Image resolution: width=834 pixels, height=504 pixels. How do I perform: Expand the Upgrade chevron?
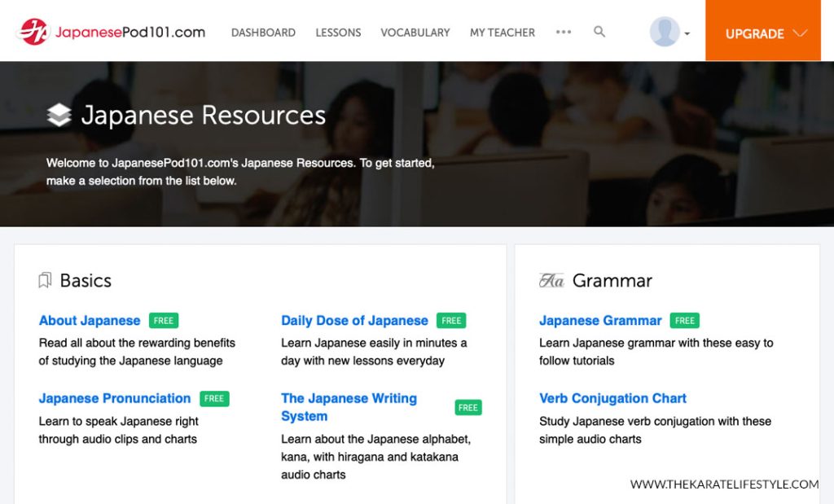point(800,33)
